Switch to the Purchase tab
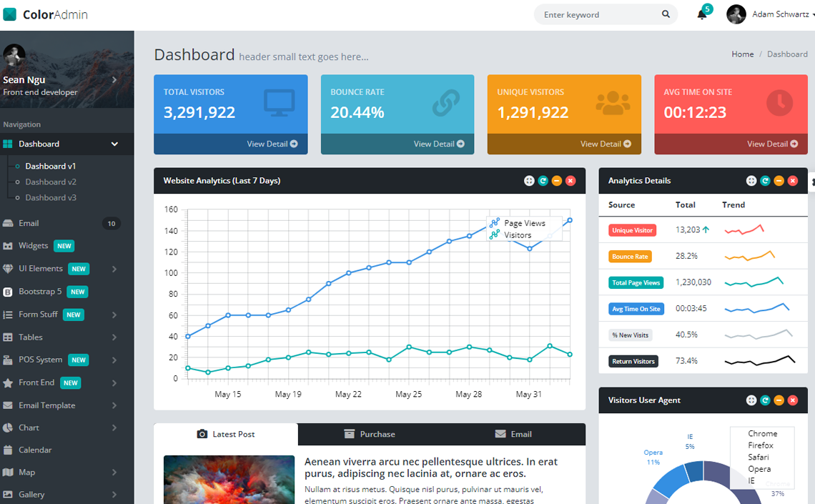This screenshot has height=504, width=815. pyautogui.click(x=370, y=434)
